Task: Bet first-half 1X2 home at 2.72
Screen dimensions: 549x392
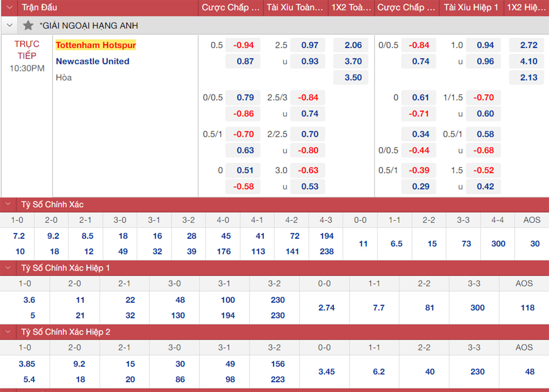Action: pos(527,45)
